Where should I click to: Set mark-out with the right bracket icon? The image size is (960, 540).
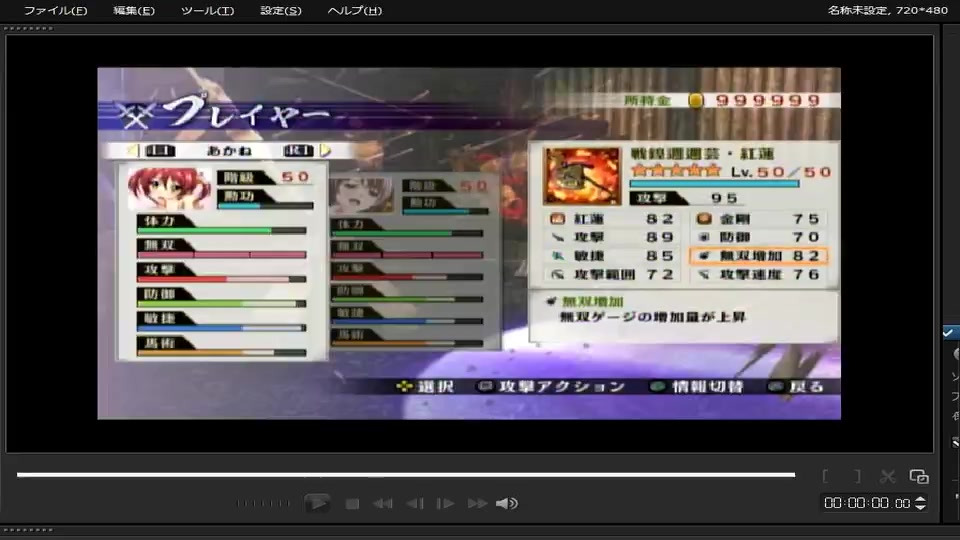click(x=857, y=476)
